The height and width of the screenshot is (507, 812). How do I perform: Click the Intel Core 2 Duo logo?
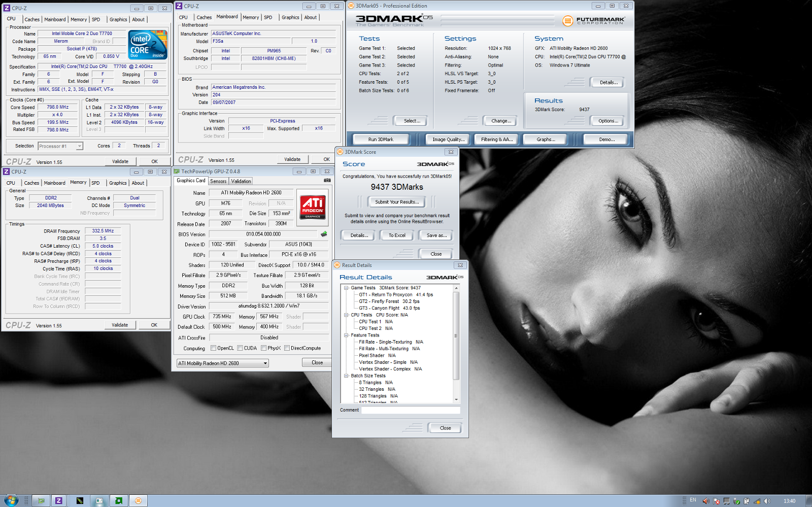(148, 45)
